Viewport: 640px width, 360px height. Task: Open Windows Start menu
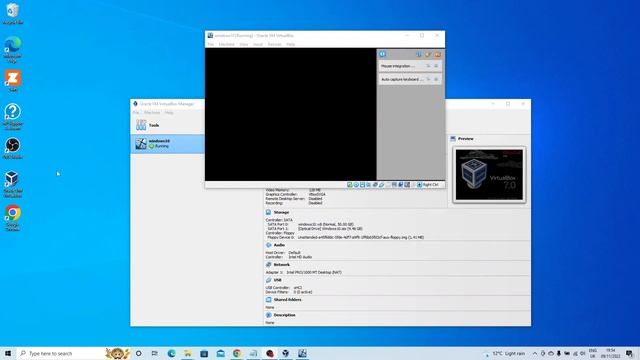point(8,353)
